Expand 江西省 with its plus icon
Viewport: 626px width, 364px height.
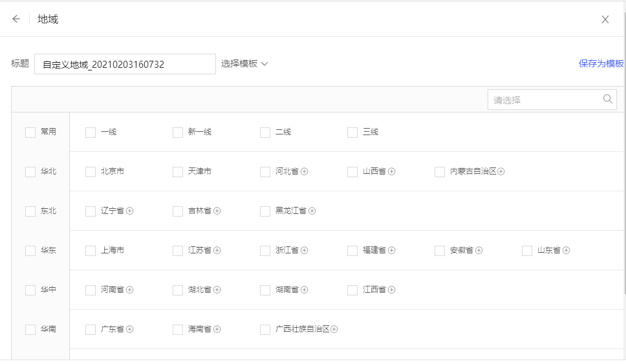point(392,290)
